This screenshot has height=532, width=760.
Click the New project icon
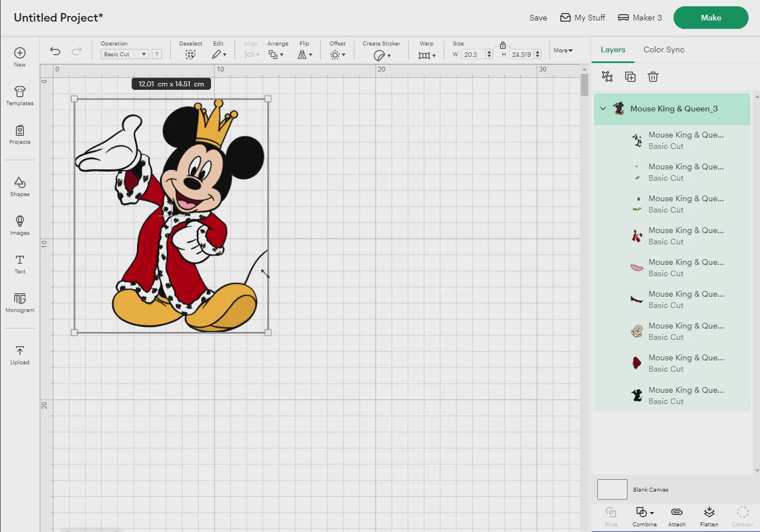(20, 53)
